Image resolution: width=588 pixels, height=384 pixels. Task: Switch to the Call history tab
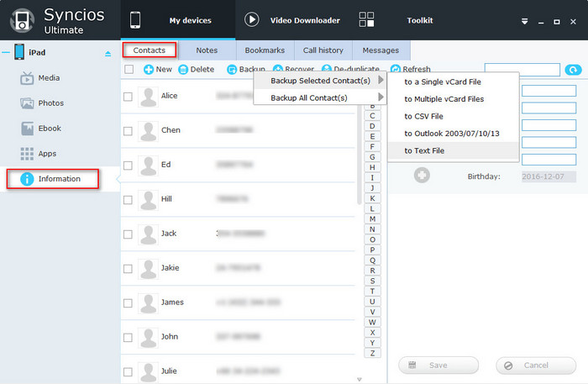pos(323,50)
